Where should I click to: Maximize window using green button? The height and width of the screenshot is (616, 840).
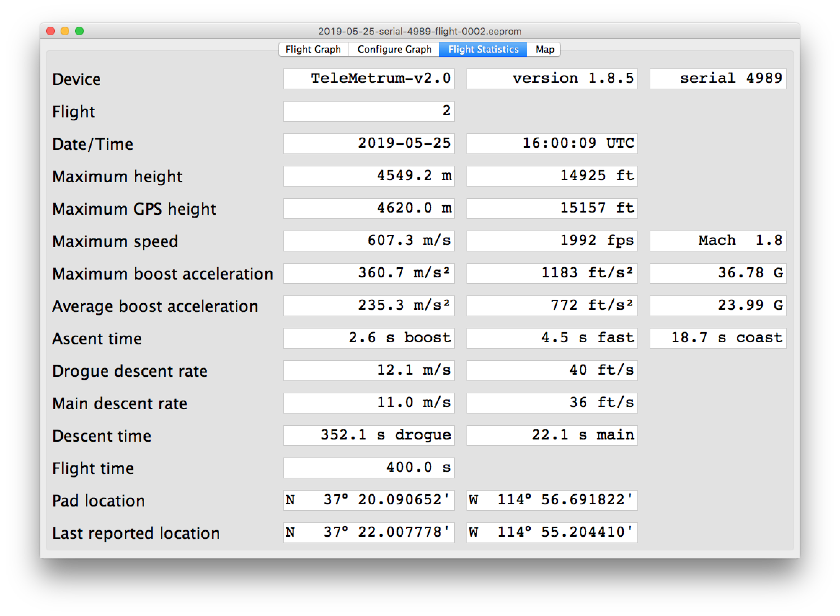(x=79, y=31)
